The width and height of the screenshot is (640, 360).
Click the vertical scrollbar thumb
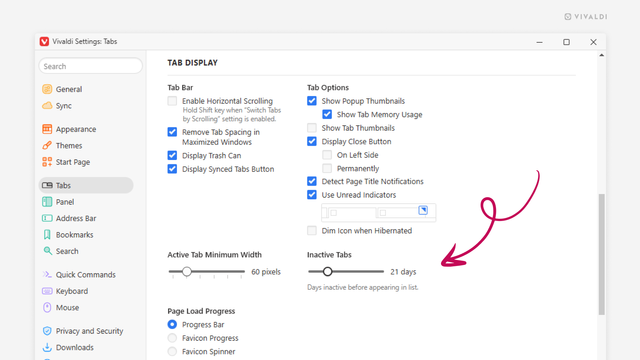[x=602, y=254]
